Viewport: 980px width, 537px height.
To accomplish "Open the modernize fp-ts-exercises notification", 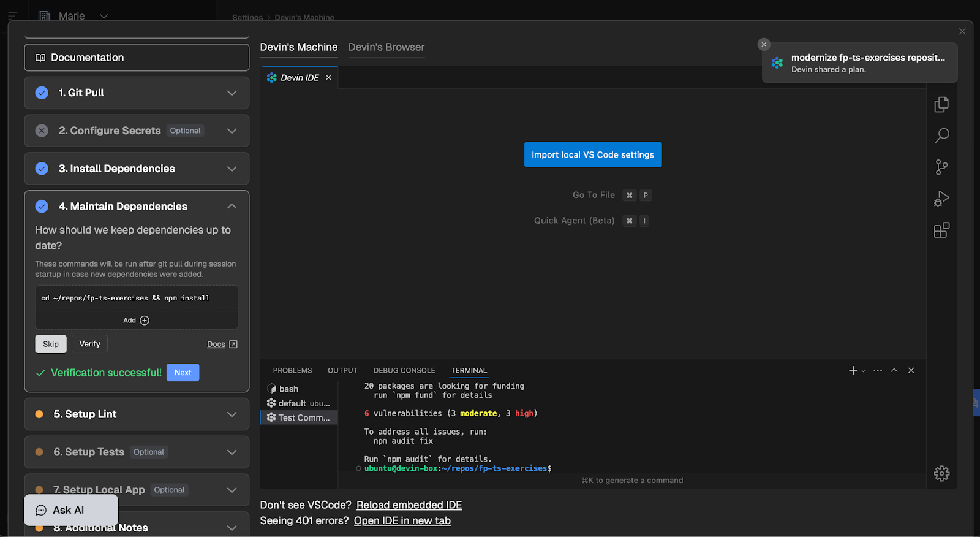I will pyautogui.click(x=860, y=63).
